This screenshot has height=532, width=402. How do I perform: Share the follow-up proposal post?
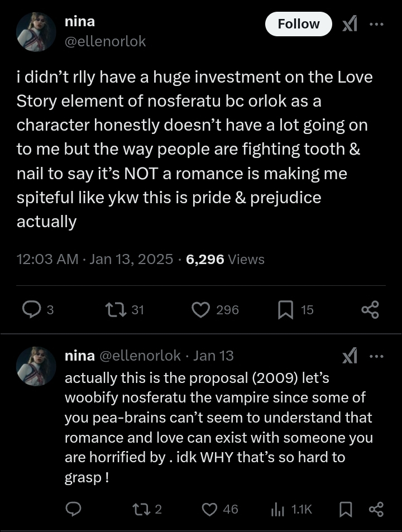[376, 509]
